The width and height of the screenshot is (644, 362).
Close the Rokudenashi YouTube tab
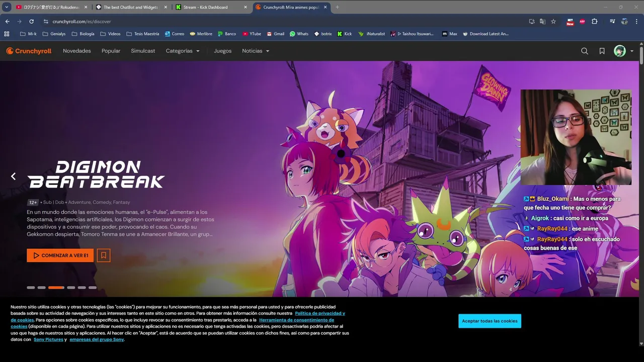[86, 7]
